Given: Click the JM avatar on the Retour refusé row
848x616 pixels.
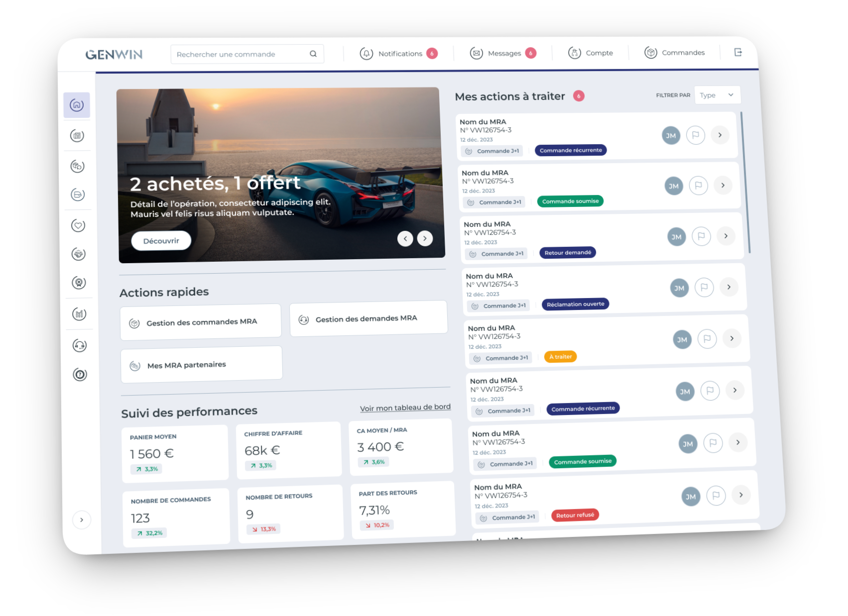Looking at the screenshot, I should point(691,497).
